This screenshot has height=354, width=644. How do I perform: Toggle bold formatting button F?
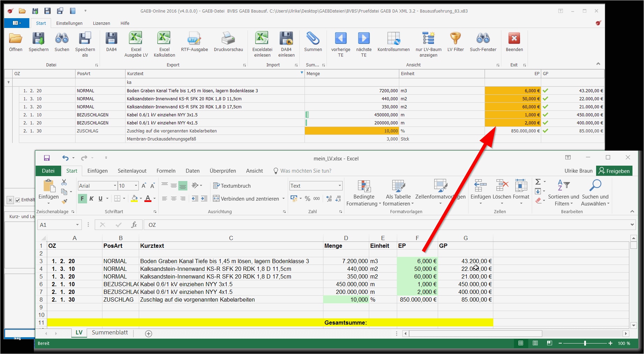click(x=82, y=198)
